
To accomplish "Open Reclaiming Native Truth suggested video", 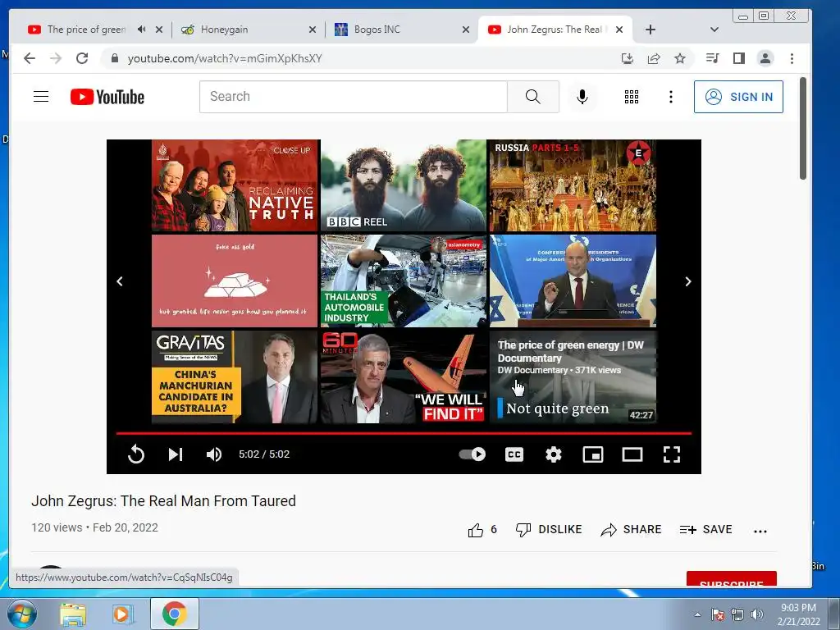I will tap(235, 185).
